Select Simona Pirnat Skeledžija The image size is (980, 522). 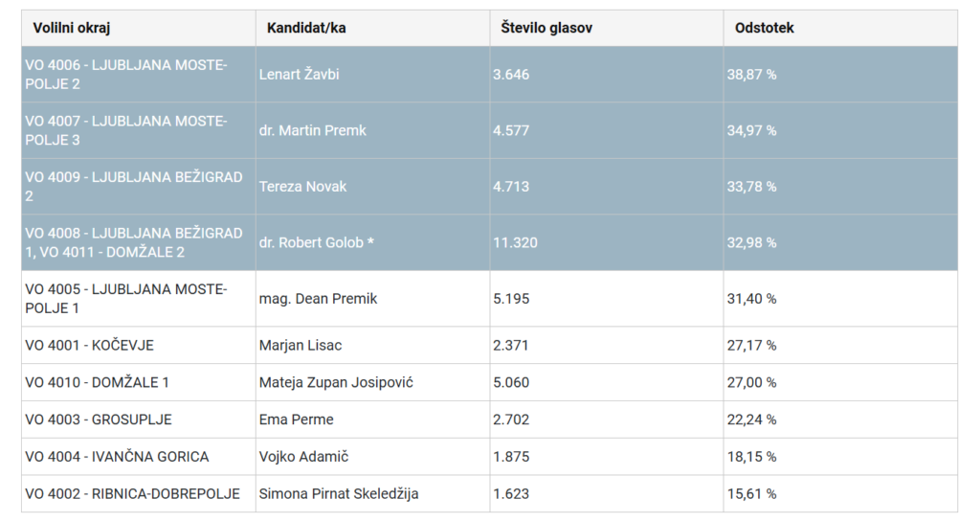(x=339, y=494)
